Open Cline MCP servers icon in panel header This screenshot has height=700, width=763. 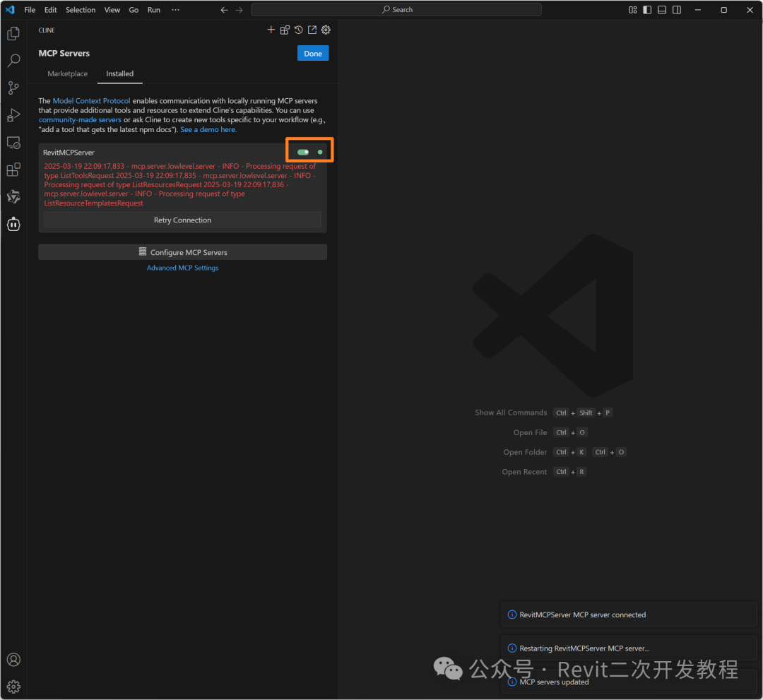(285, 30)
